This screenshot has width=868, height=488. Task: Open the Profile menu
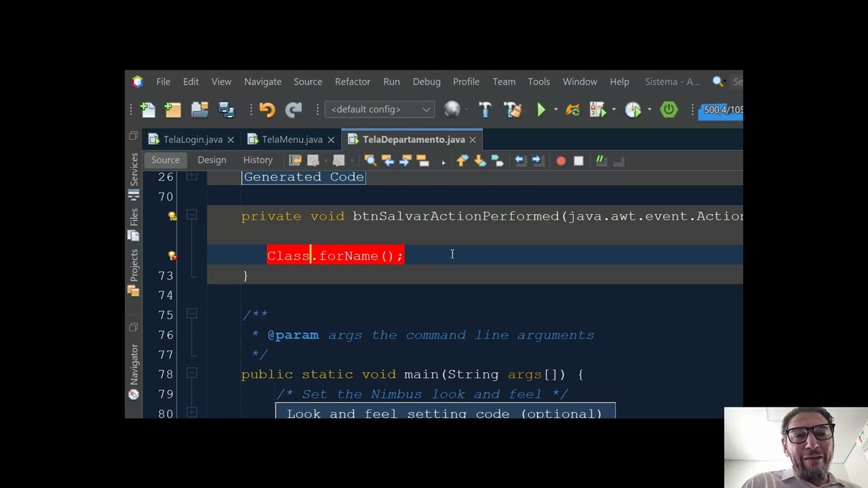click(x=466, y=81)
